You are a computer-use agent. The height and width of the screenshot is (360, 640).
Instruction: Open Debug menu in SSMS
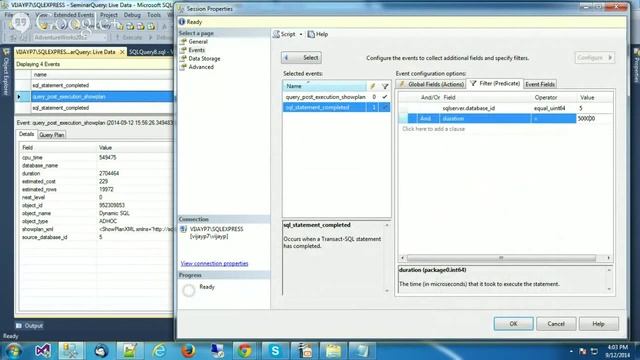click(132, 15)
